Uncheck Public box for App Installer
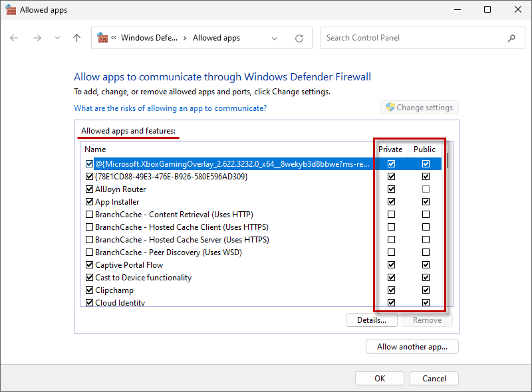The image size is (532, 392). pos(426,202)
